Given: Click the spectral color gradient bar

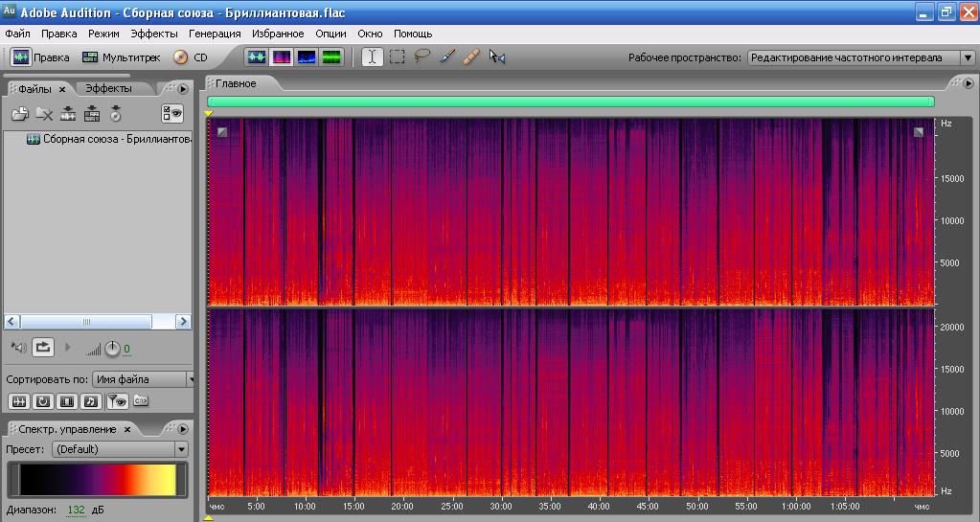Looking at the screenshot, I should click(x=98, y=480).
